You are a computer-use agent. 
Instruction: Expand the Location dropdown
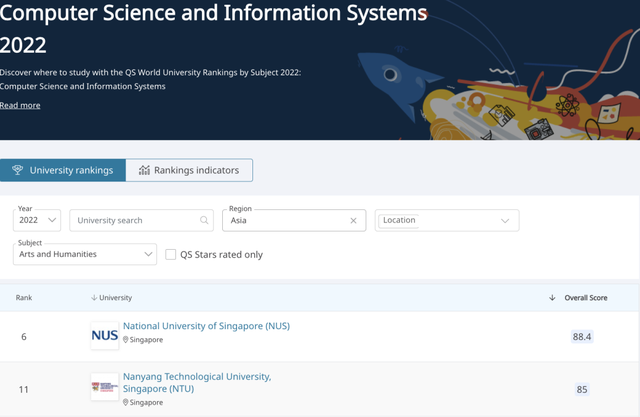[447, 220]
